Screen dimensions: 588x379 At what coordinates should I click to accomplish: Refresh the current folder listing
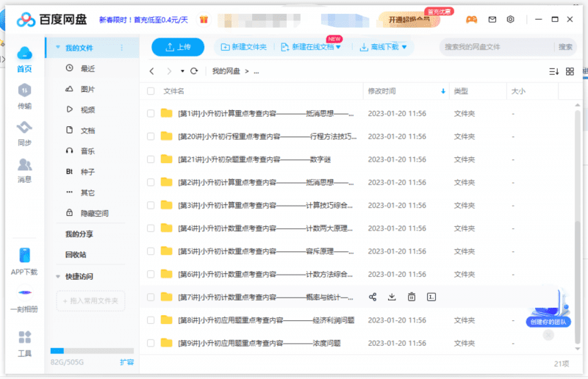194,71
